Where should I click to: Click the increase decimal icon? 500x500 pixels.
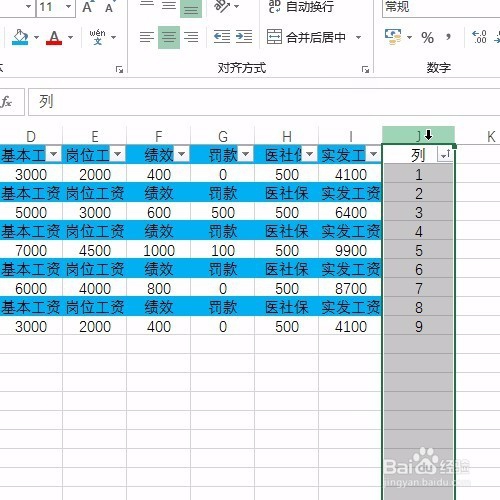479,37
